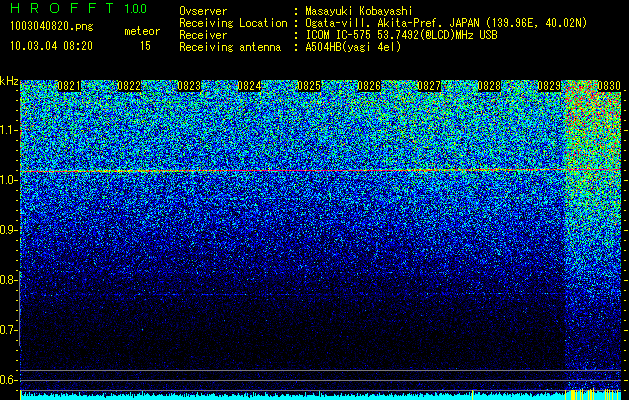629x400 pixels.
Task: Click the meteor count value 15
Action: click(x=145, y=46)
